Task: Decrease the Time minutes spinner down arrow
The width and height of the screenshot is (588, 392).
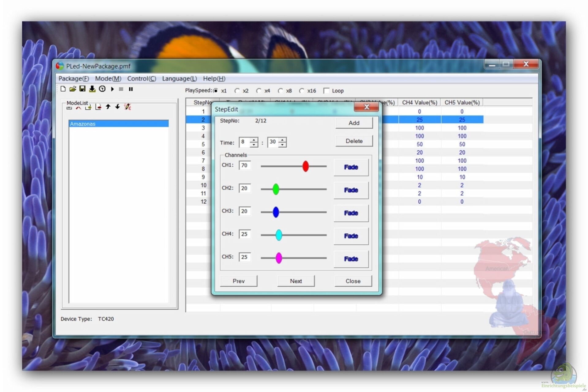Action: [x=282, y=145]
